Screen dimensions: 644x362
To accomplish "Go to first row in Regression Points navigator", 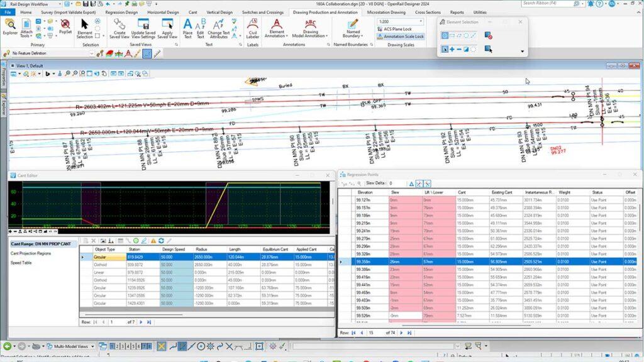I will coord(353,333).
